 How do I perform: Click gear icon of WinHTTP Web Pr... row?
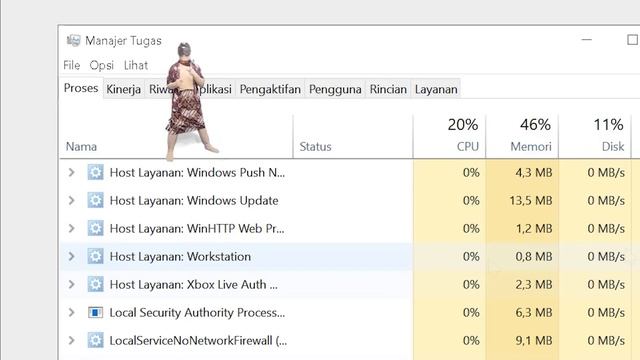(x=95, y=228)
